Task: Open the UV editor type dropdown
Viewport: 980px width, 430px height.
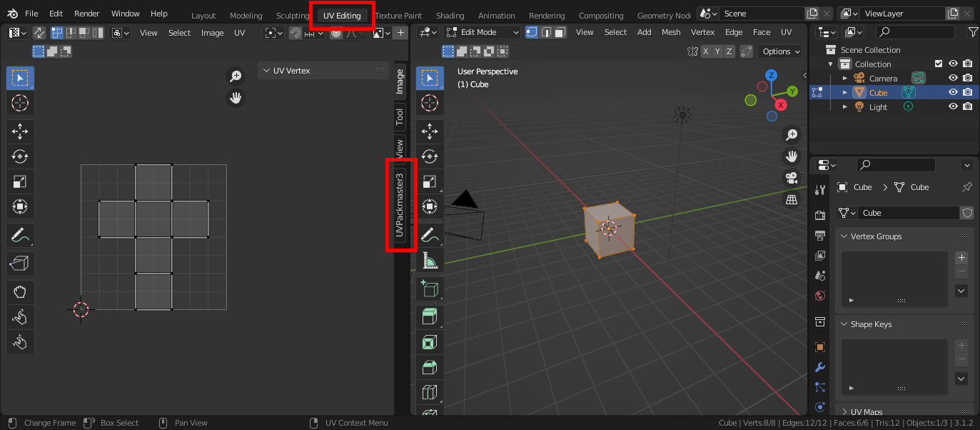Action: [x=17, y=33]
